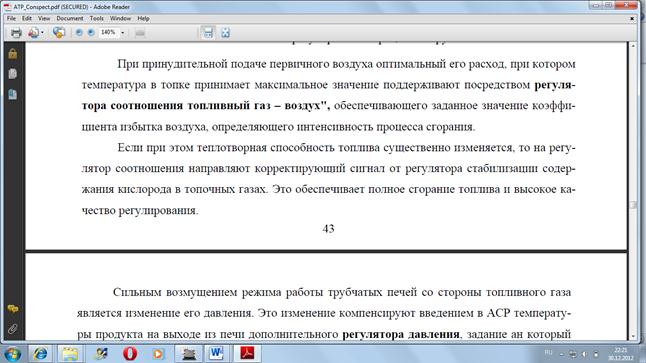This screenshot has height=363, width=646.
Task: Open the View menu
Action: pyautogui.click(x=44, y=19)
